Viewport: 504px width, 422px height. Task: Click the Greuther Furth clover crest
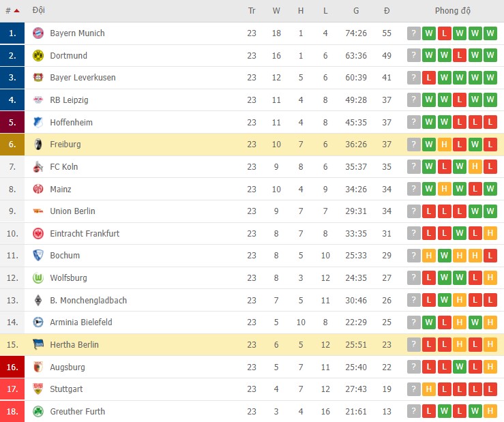pos(38,412)
